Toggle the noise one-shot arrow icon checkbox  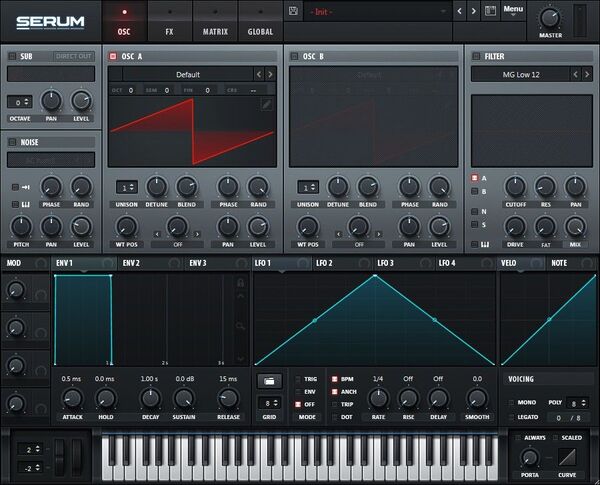15,187
